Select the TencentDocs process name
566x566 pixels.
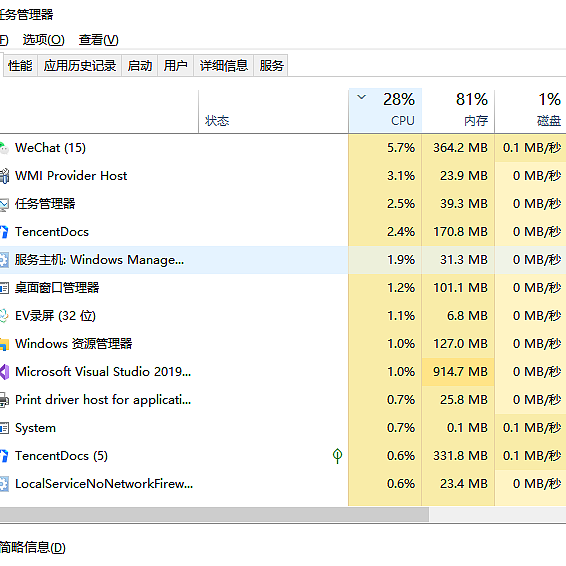52,232
